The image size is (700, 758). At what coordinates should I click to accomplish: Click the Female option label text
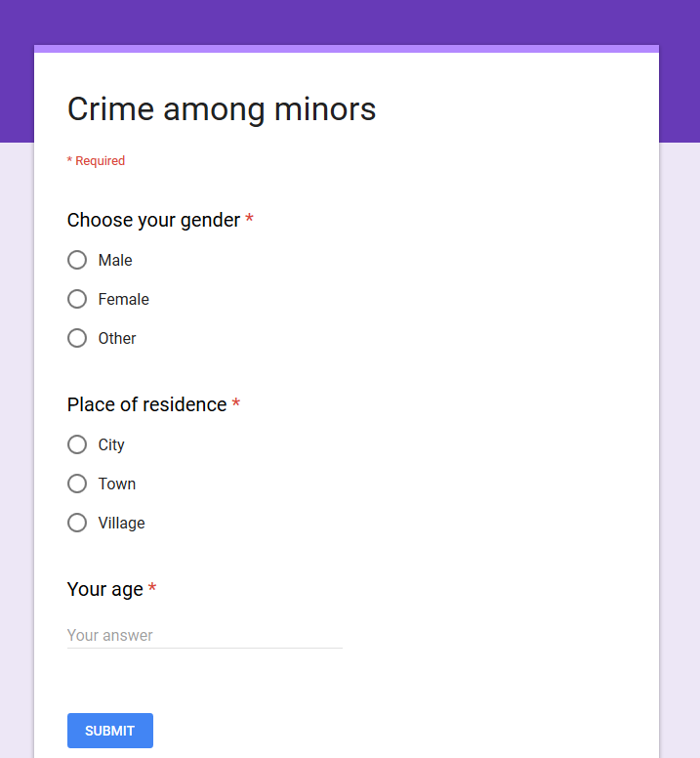[124, 299]
